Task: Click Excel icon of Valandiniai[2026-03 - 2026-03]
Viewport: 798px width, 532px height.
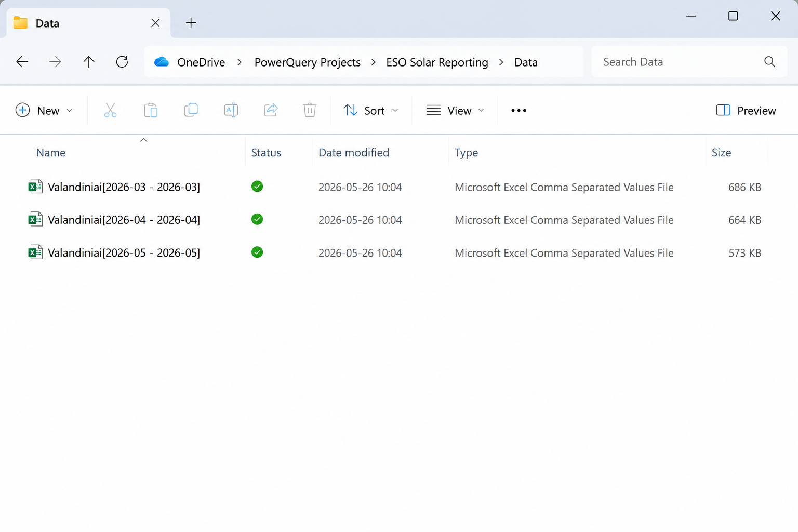Action: 35,187
